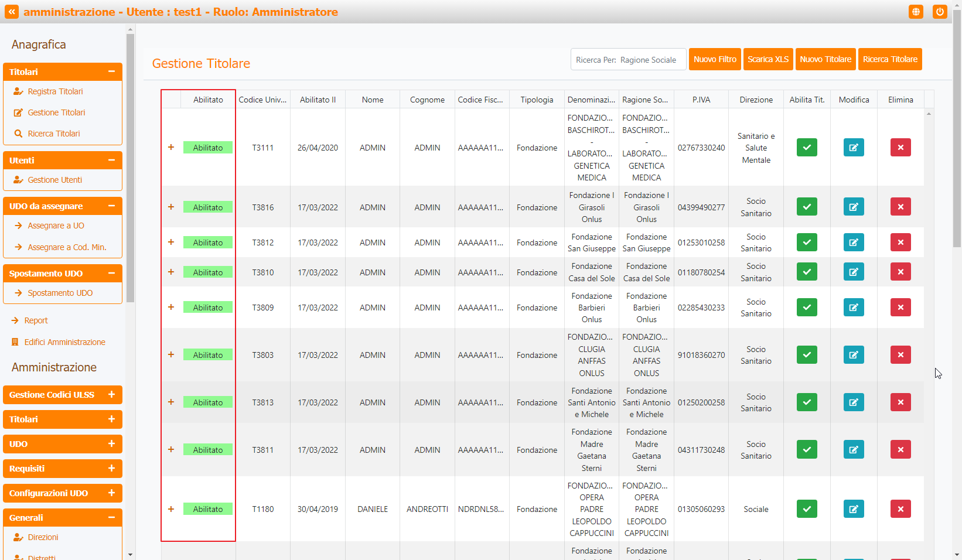The width and height of the screenshot is (962, 560).
Task: Toggle green Abilita check for T3810
Action: point(806,272)
